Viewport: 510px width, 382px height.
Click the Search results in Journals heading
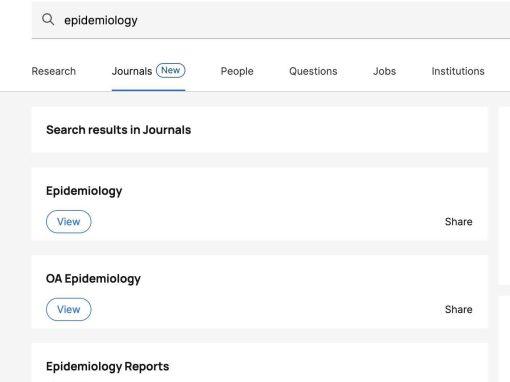[x=119, y=130]
